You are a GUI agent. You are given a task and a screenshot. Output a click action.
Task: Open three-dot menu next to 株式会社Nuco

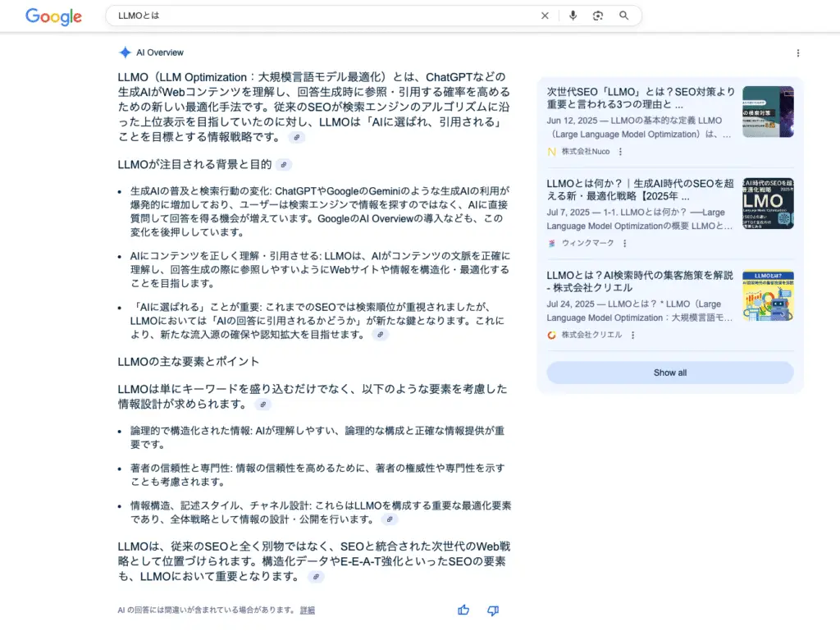pyautogui.click(x=620, y=152)
